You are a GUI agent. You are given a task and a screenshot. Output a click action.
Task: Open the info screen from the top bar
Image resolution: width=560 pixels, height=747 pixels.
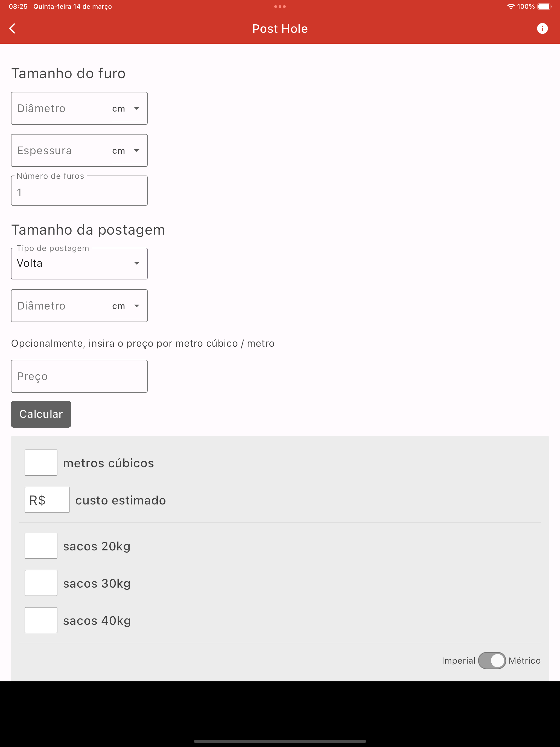tap(543, 28)
